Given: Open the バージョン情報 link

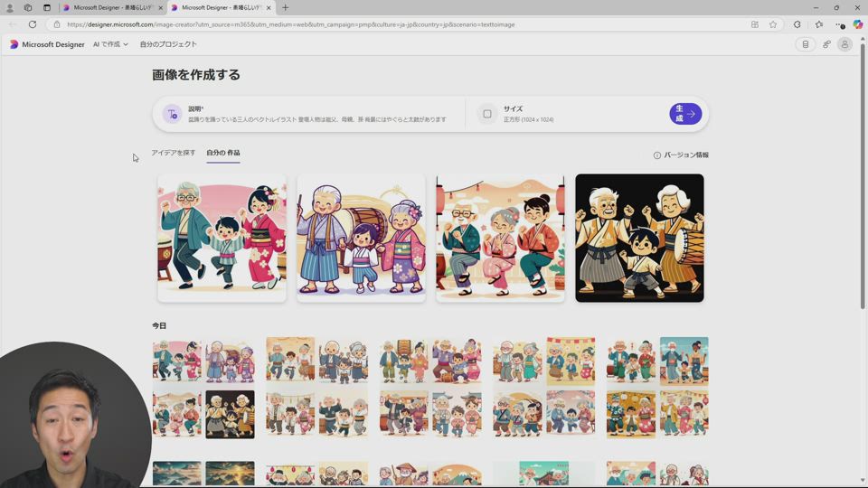Looking at the screenshot, I should [x=681, y=155].
